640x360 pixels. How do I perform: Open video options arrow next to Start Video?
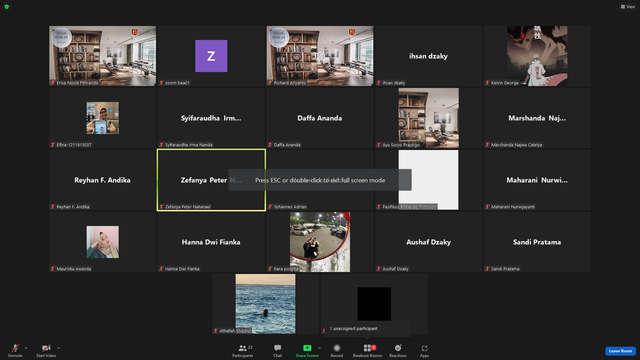(x=59, y=348)
